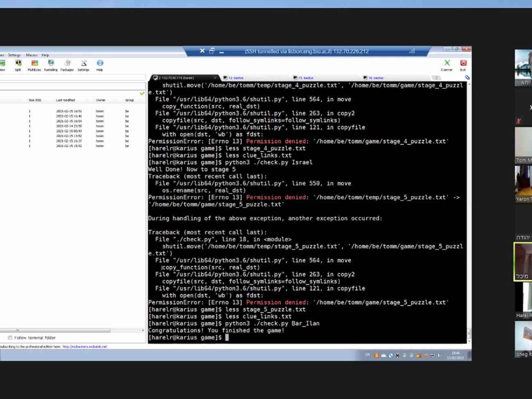Open the MultiExec mode icon
This screenshot has width=532, height=399.
coord(34,65)
